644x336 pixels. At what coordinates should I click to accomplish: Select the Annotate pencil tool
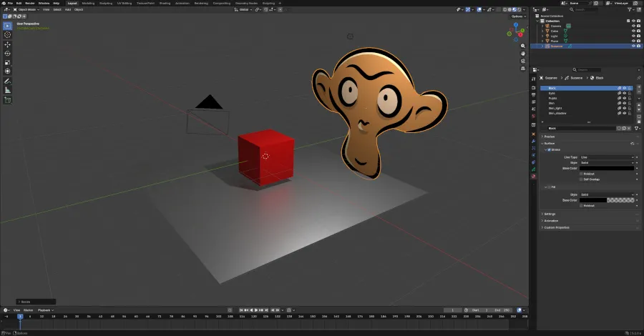click(8, 80)
